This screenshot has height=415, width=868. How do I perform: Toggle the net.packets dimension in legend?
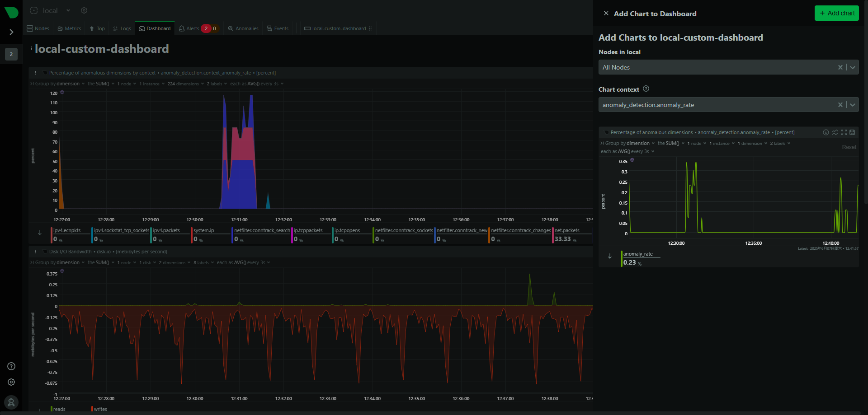pos(567,230)
